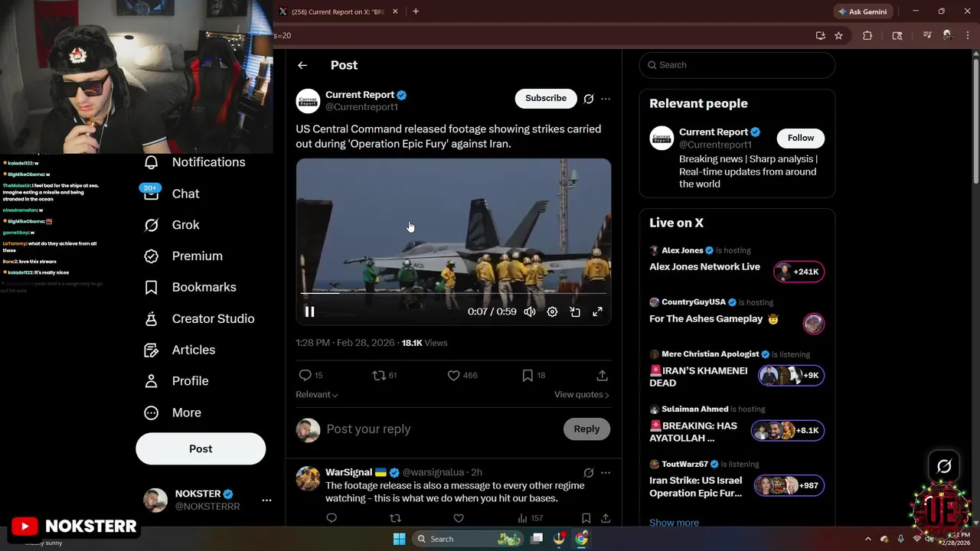Click Grok icon on WarSignal reply
Screen dimensions: 980x551
point(589,473)
